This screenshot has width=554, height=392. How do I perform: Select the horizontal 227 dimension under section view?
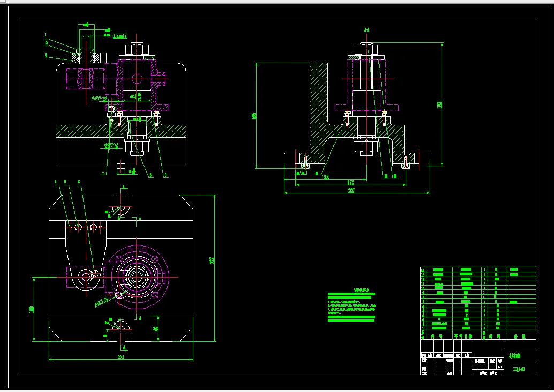coord(352,191)
